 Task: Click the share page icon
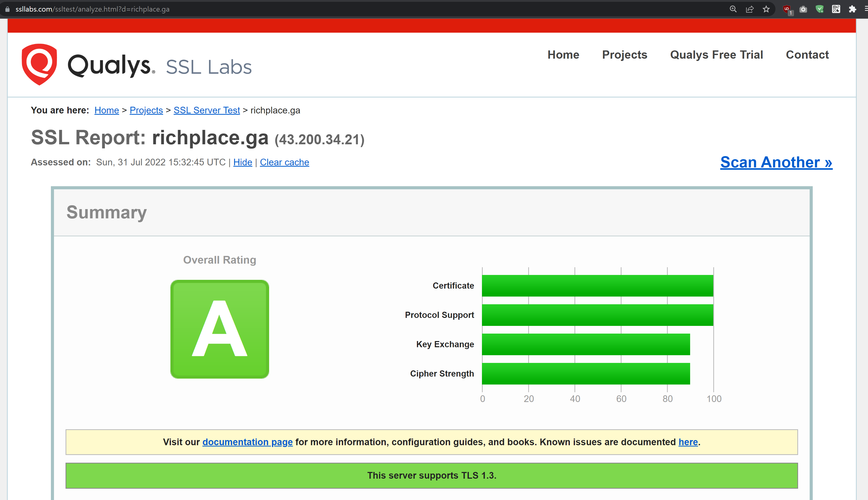750,9
